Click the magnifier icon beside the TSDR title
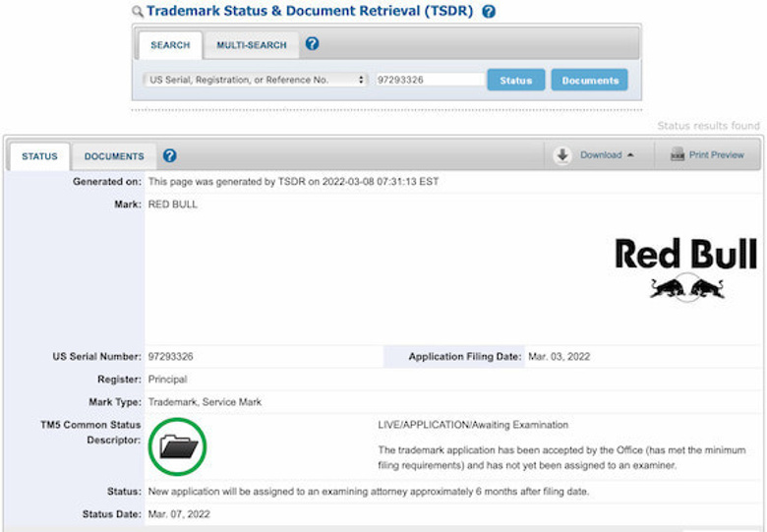The height and width of the screenshot is (532, 767). [x=138, y=12]
